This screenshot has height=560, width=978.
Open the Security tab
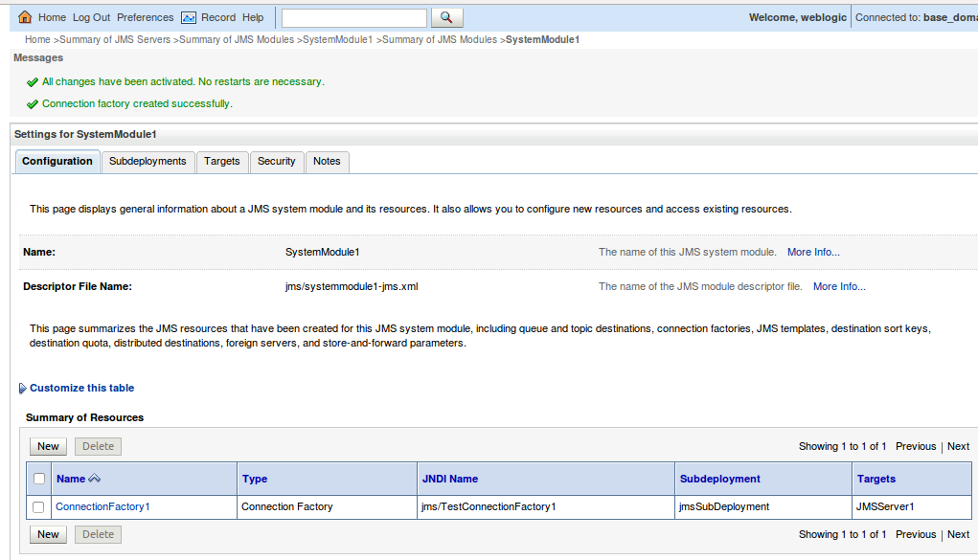tap(277, 162)
